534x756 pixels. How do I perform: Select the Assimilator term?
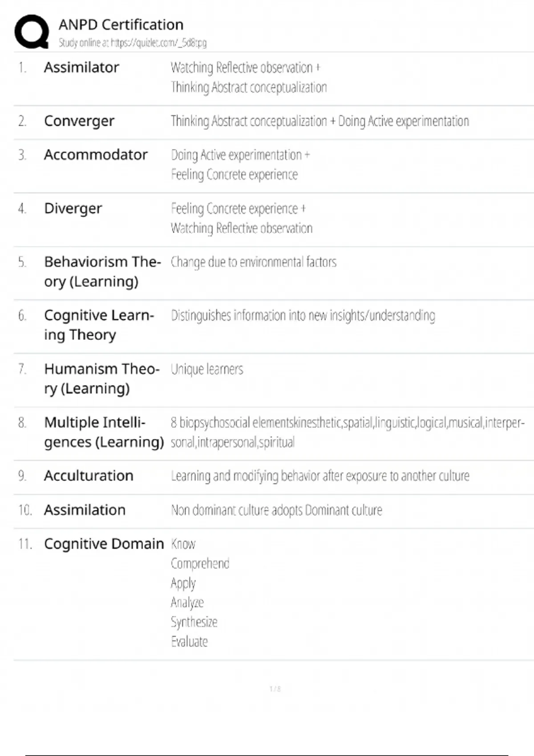pyautogui.click(x=81, y=68)
